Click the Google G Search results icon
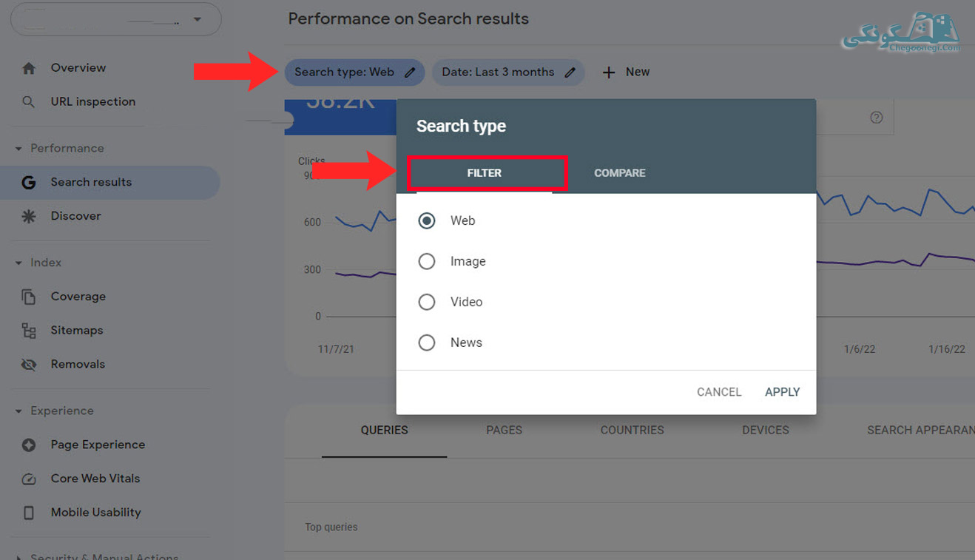Viewport: 975px width, 560px height. click(29, 182)
